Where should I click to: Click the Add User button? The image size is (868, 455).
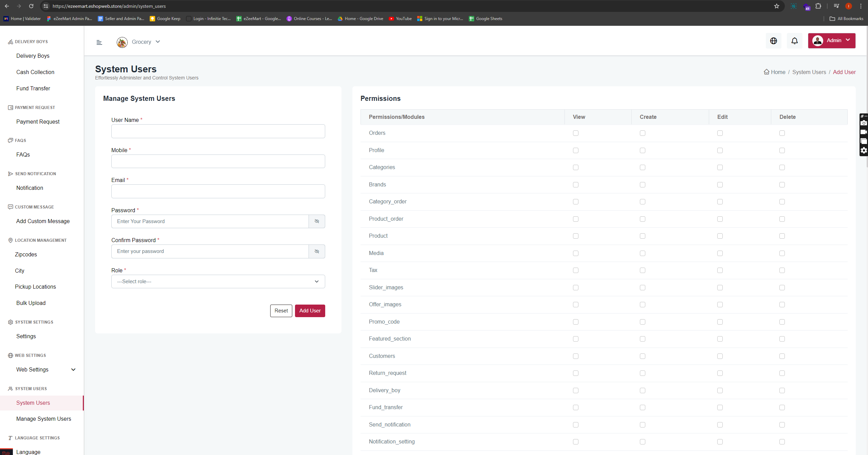click(x=310, y=311)
